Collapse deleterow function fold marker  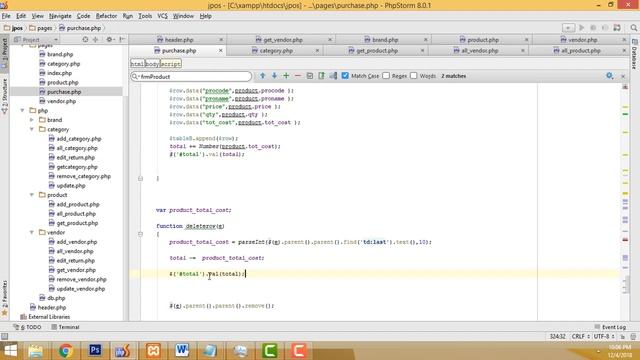[140, 234]
